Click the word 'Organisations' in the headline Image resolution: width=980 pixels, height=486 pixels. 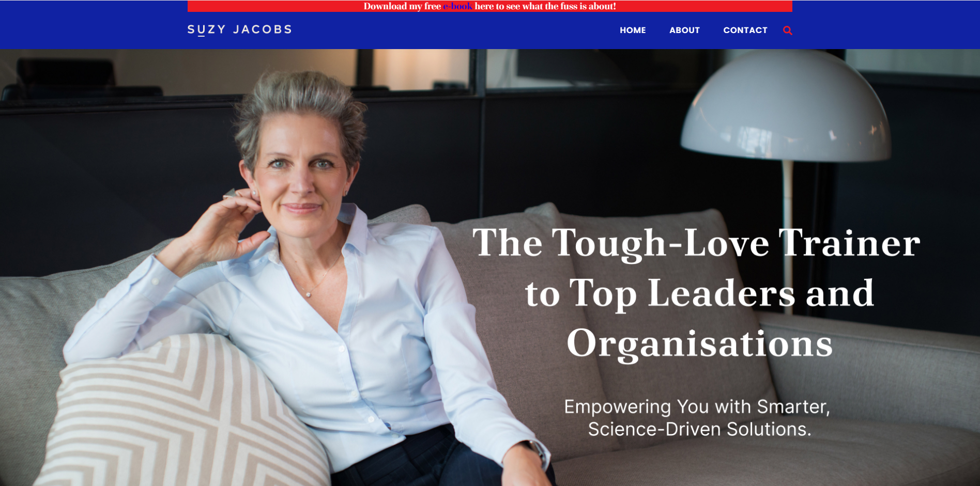[x=699, y=343]
